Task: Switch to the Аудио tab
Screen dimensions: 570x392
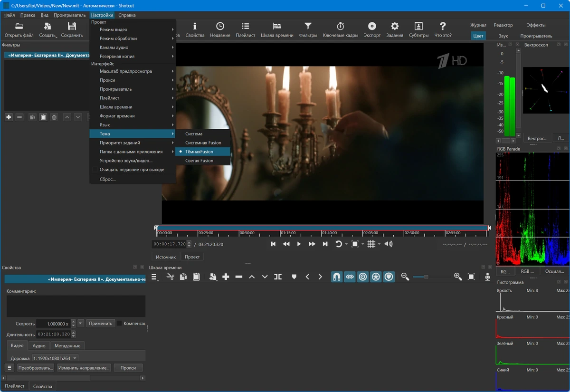Action: point(39,345)
